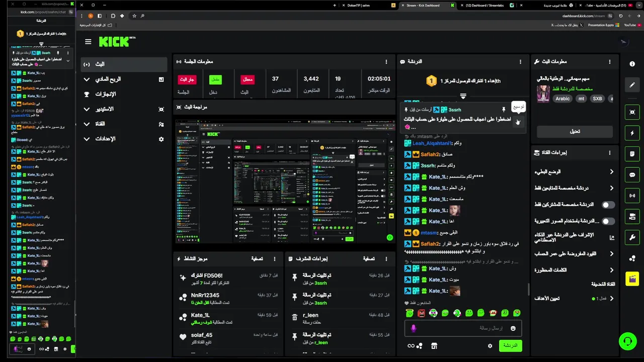Open the shop icon below the chat input
This screenshot has height=362, width=644.
[x=434, y=346]
